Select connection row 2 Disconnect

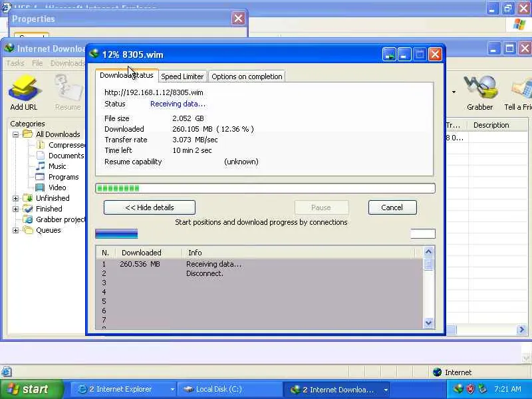pyautogui.click(x=259, y=273)
